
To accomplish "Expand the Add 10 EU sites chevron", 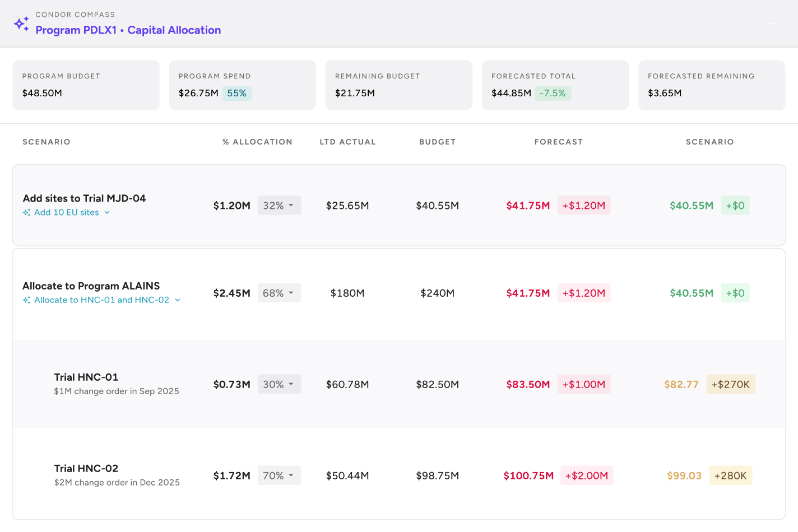I will pyautogui.click(x=107, y=213).
